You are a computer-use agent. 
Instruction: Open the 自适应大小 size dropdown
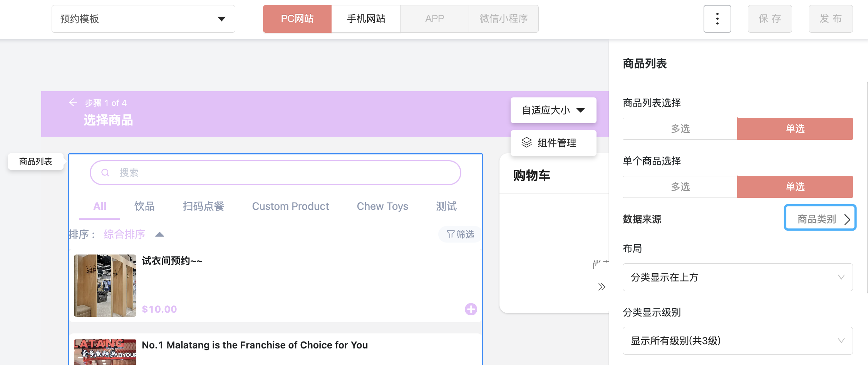pos(553,111)
